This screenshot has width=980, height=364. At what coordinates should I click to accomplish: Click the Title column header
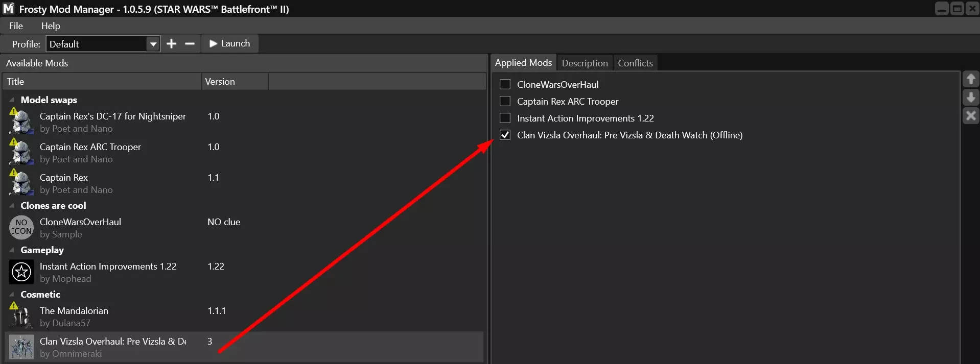102,82
